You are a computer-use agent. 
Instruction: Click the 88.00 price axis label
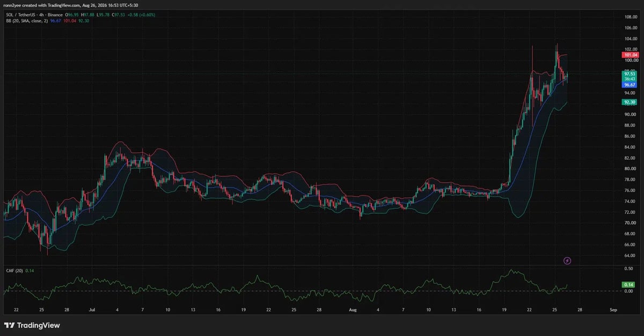[x=630, y=125]
